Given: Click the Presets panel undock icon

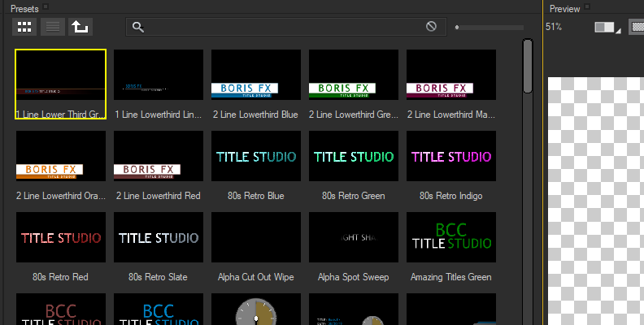Looking at the screenshot, I should 46,7.
